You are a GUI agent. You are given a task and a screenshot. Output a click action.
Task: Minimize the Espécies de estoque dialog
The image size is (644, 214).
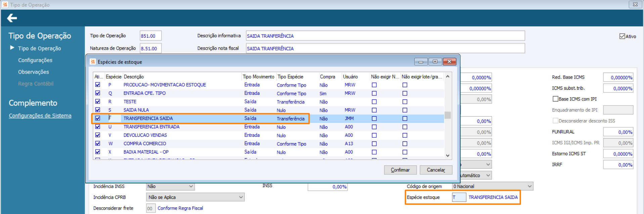[421, 61]
